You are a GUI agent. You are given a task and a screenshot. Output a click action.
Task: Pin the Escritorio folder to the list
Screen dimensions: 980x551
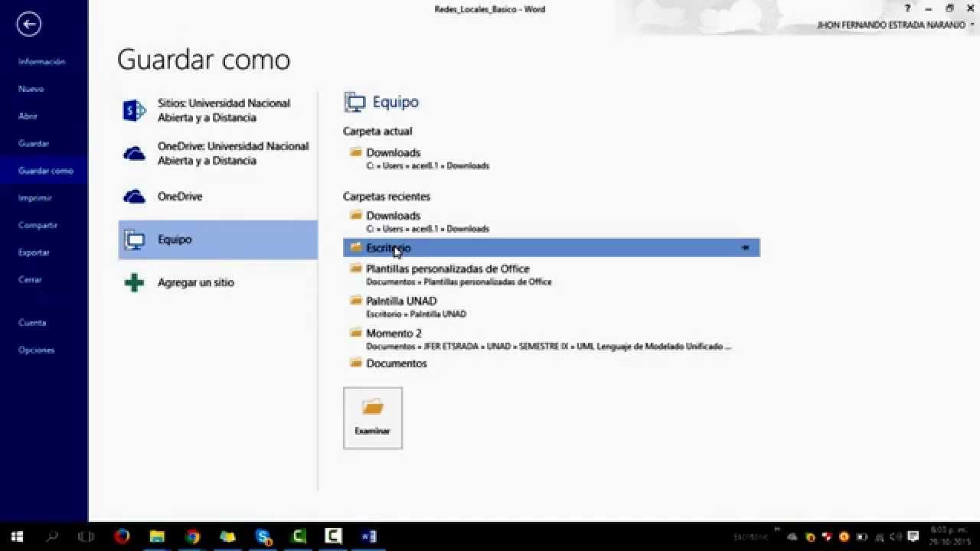745,248
